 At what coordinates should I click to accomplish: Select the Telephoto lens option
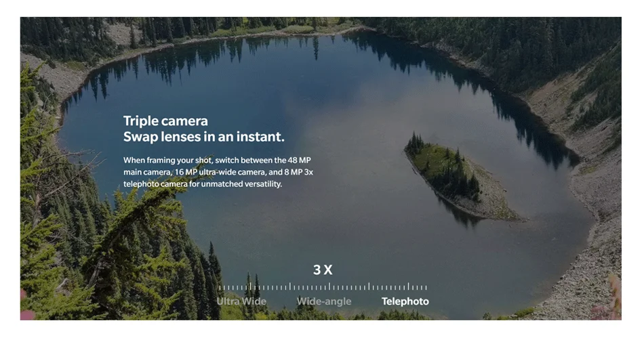(x=405, y=301)
